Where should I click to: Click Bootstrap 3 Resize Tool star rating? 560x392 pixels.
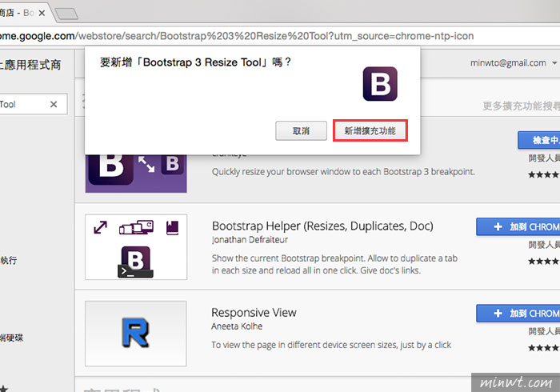(x=544, y=174)
